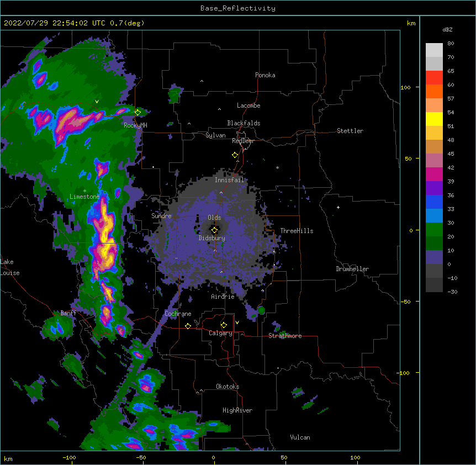Screen dimensions: 476x465
Task: Click the magenta 42 dBZ color swatch
Action: (434, 174)
